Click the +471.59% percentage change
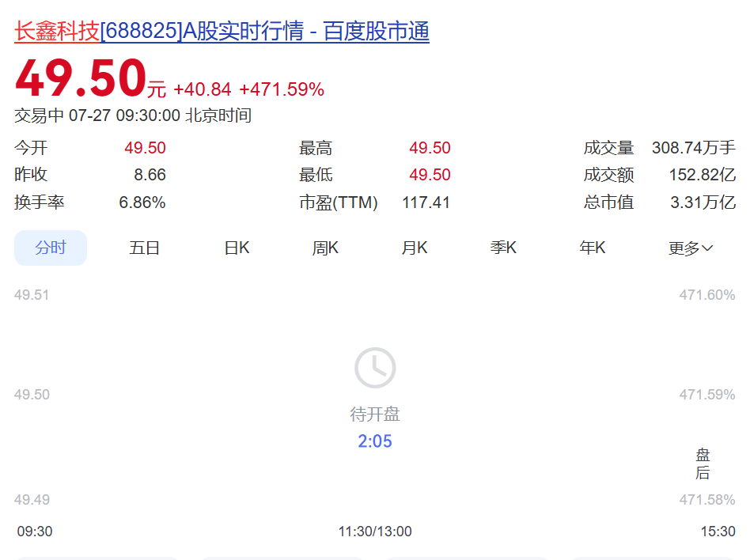The height and width of the screenshot is (560, 750). [x=282, y=89]
